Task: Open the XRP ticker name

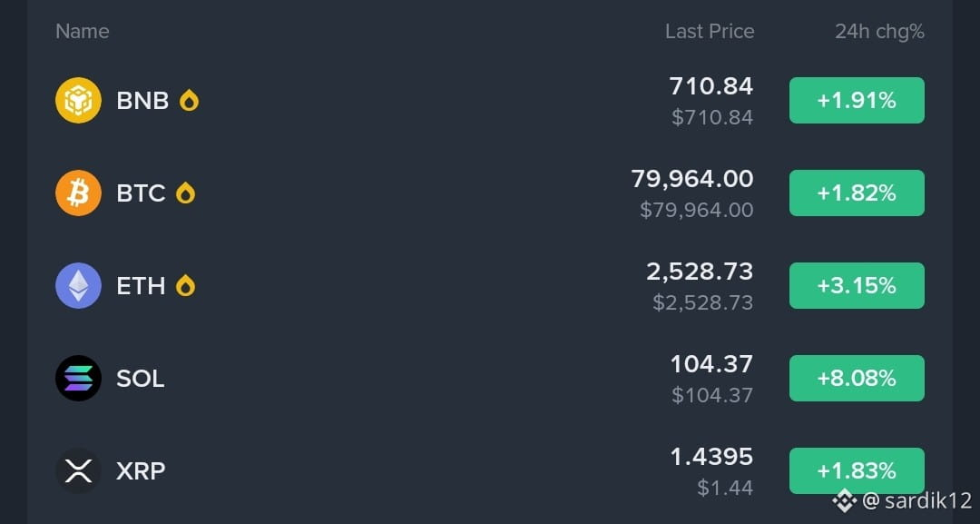Action: 142,470
